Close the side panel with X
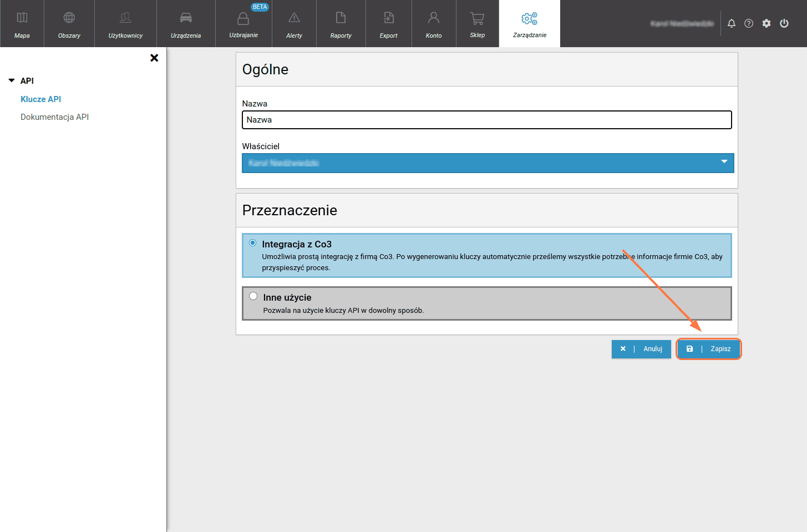This screenshot has width=807, height=532. pos(154,58)
